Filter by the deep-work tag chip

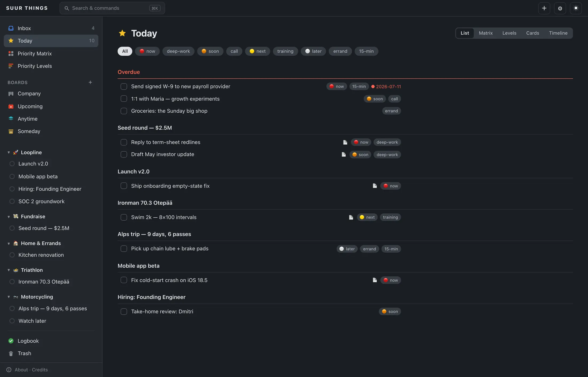(x=178, y=51)
